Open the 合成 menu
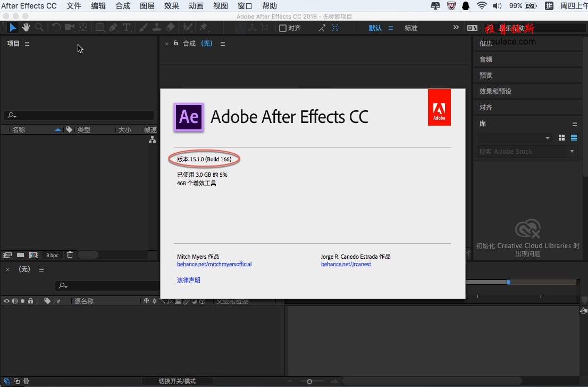This screenshot has width=588, height=387. pyautogui.click(x=123, y=6)
